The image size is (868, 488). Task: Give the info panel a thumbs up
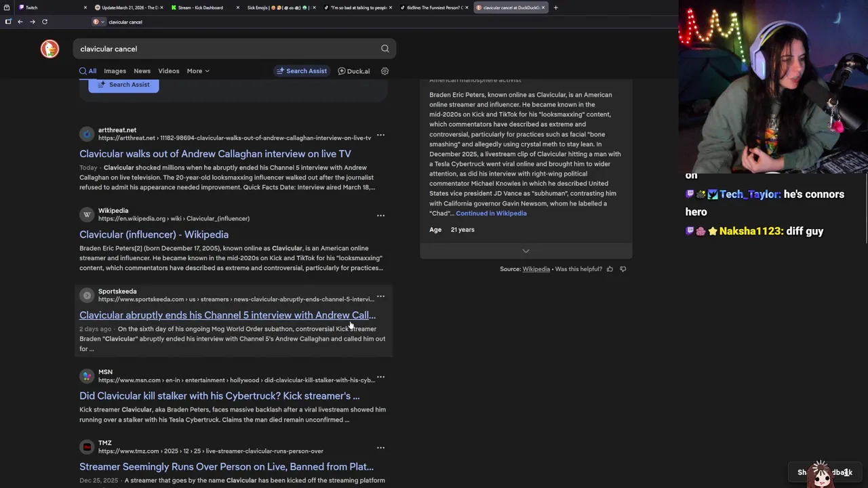[x=610, y=269]
